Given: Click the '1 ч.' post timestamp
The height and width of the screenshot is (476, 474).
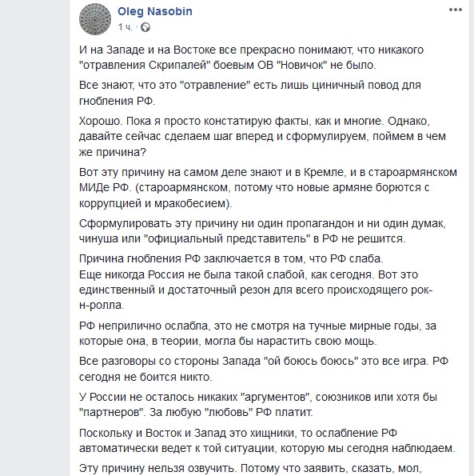Looking at the screenshot, I should (x=125, y=27).
